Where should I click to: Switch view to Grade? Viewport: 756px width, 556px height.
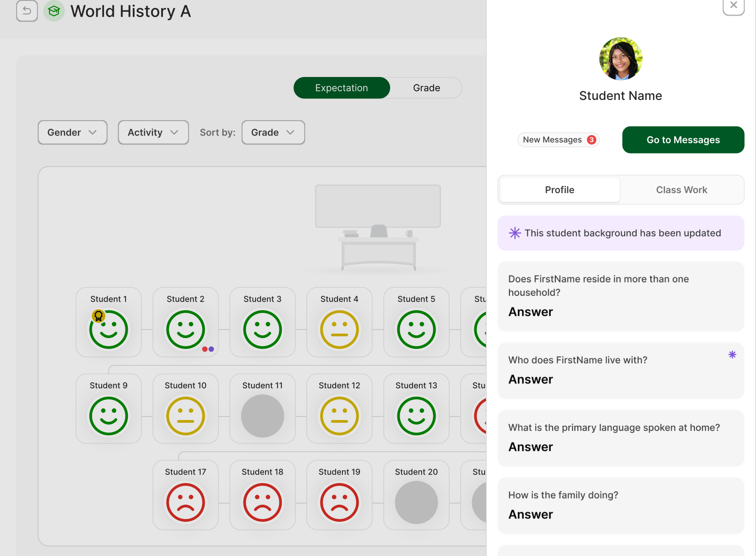[427, 88]
